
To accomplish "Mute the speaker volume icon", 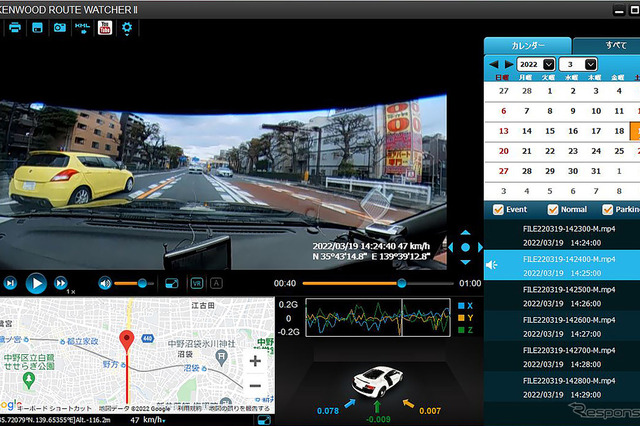I will pyautogui.click(x=105, y=283).
